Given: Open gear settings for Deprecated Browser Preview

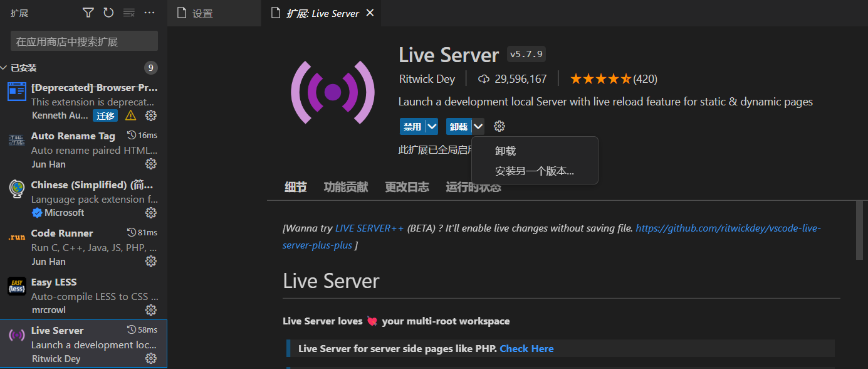Looking at the screenshot, I should 151,115.
